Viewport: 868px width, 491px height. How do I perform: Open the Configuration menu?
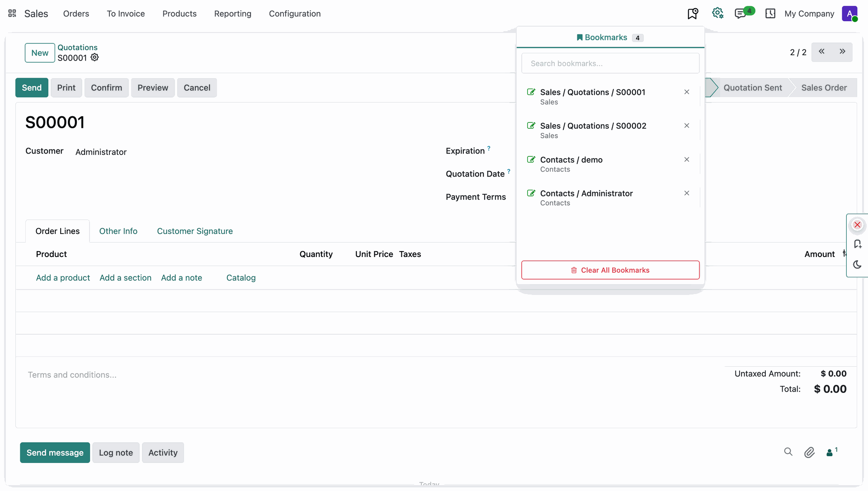295,14
